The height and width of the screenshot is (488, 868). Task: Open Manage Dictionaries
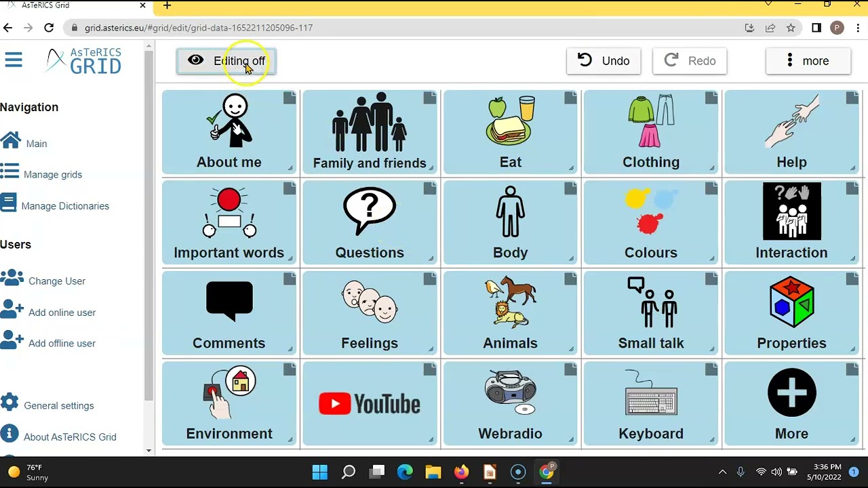tap(55, 205)
